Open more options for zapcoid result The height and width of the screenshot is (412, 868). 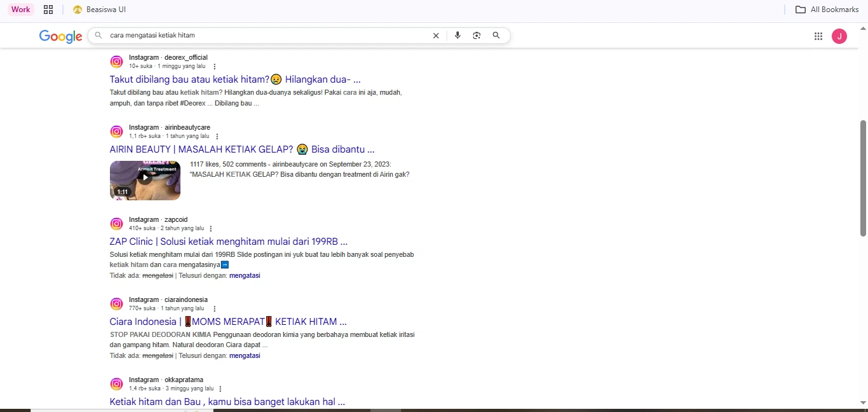(211, 228)
